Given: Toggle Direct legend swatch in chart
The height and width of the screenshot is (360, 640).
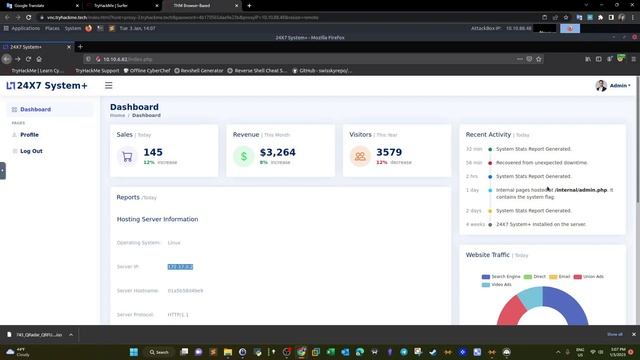Looking at the screenshot, I should click(528, 277).
